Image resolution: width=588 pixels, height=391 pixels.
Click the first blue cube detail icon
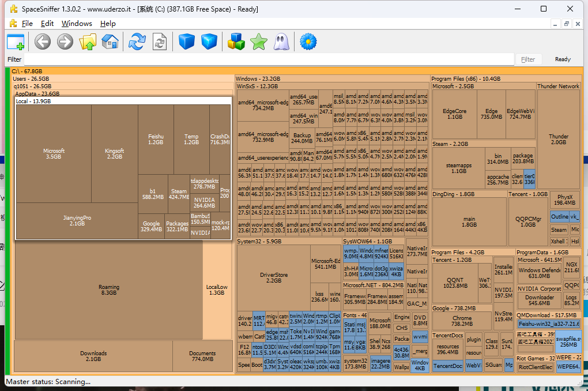coord(187,42)
